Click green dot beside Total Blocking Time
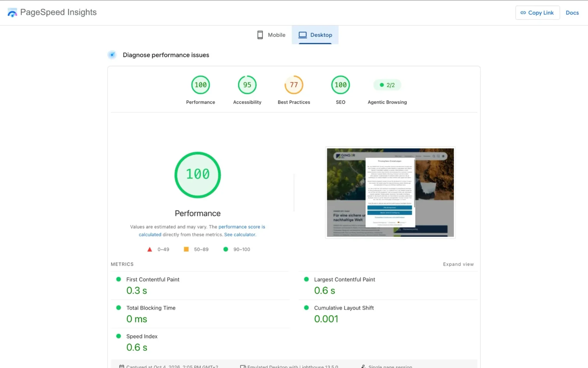 tap(118, 308)
